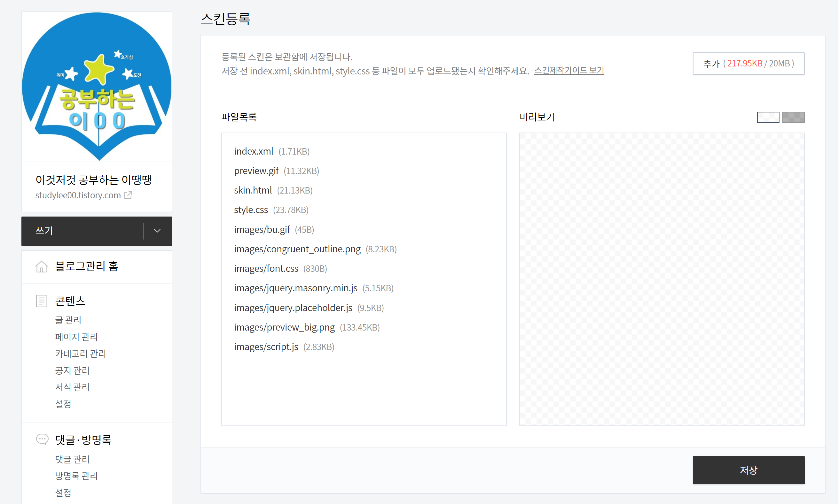Click the blog profile image logo
Image resolution: width=838 pixels, height=504 pixels.
(97, 87)
